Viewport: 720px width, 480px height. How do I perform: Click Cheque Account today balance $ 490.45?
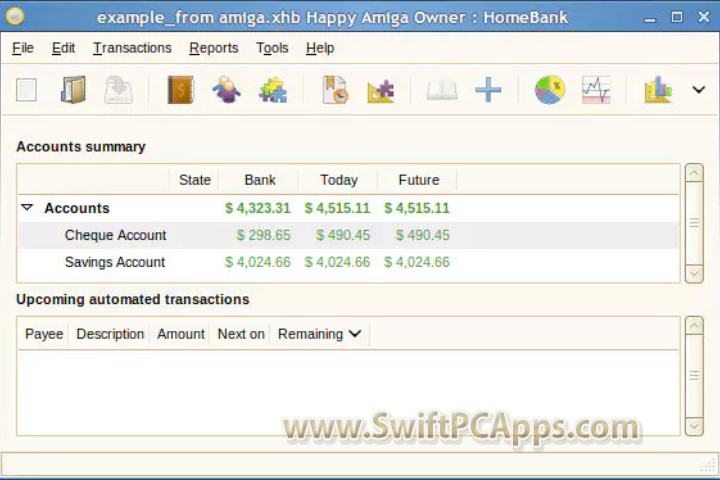point(343,235)
